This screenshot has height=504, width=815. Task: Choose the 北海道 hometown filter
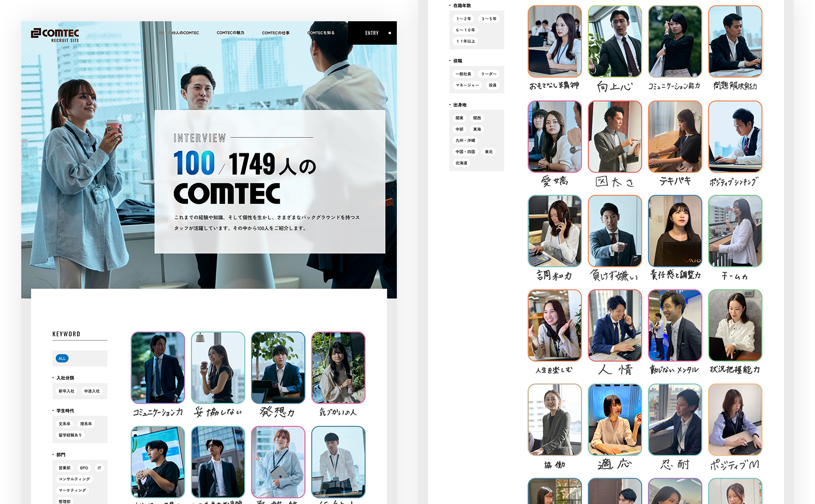(461, 163)
